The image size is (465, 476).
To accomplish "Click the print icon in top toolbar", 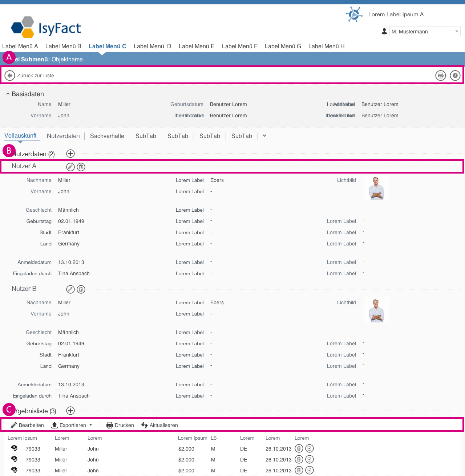I will pyautogui.click(x=440, y=76).
